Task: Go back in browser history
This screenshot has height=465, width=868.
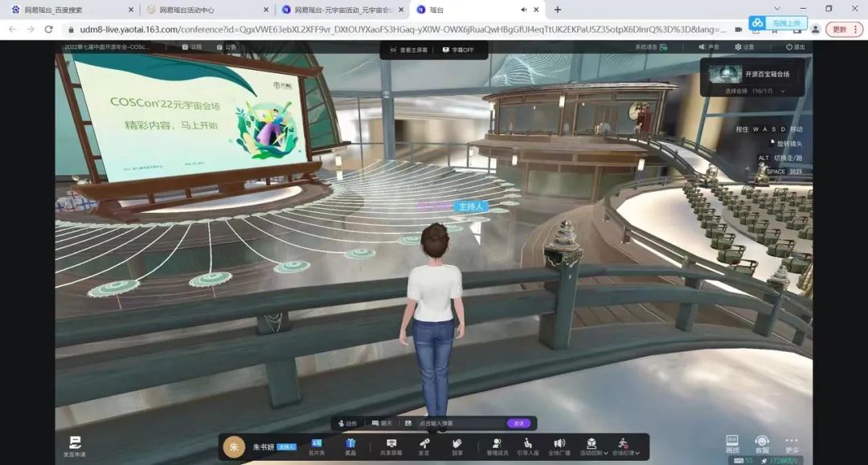Action: coord(12,29)
